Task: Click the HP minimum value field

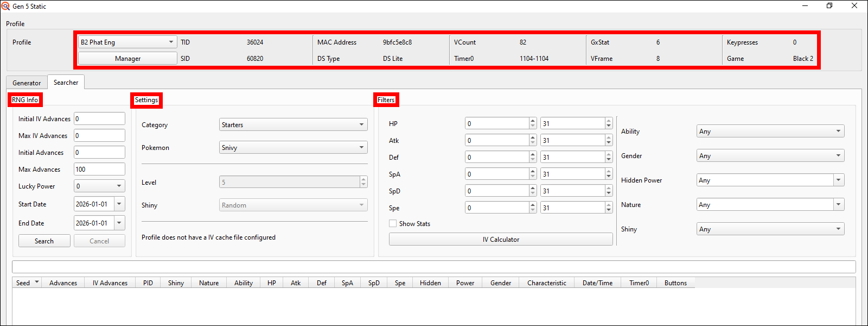Action: coord(497,123)
